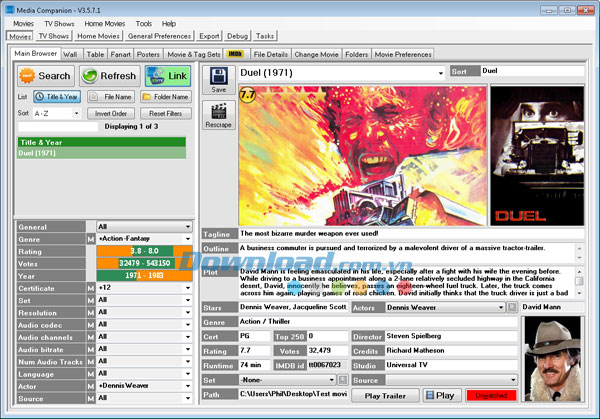Select Duel (1971) in the movie list

point(101,153)
